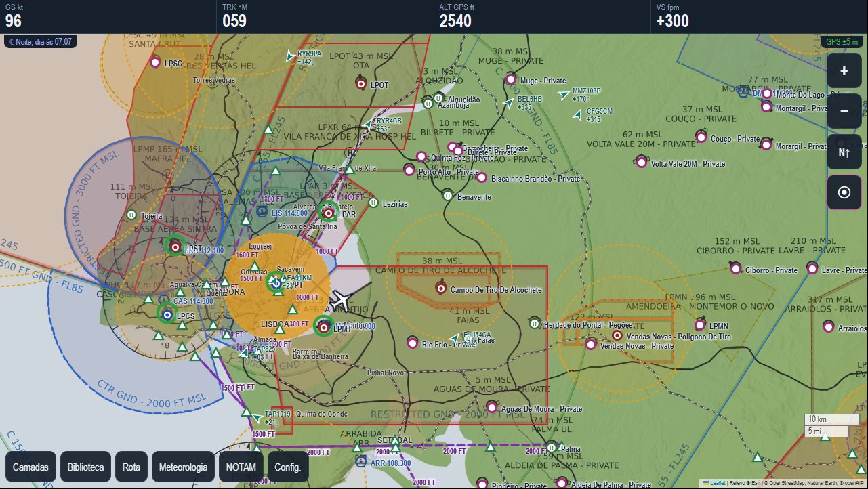868x489 pixels.
Task: Select Vendas Novas - Poligono De Tiro marker
Action: pos(617,335)
